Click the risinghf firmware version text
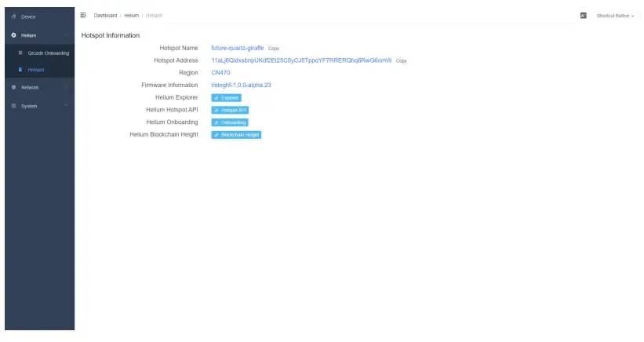This screenshot has height=342, width=644. click(241, 85)
